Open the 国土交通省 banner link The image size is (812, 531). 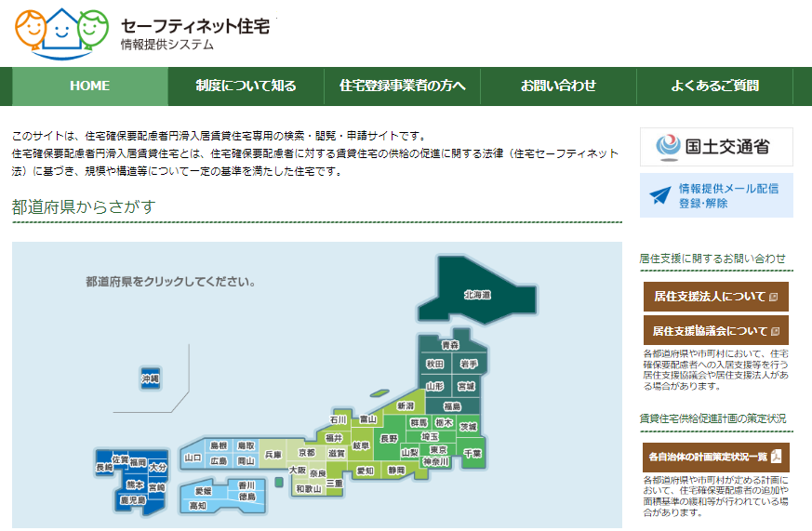pyautogui.click(x=716, y=147)
